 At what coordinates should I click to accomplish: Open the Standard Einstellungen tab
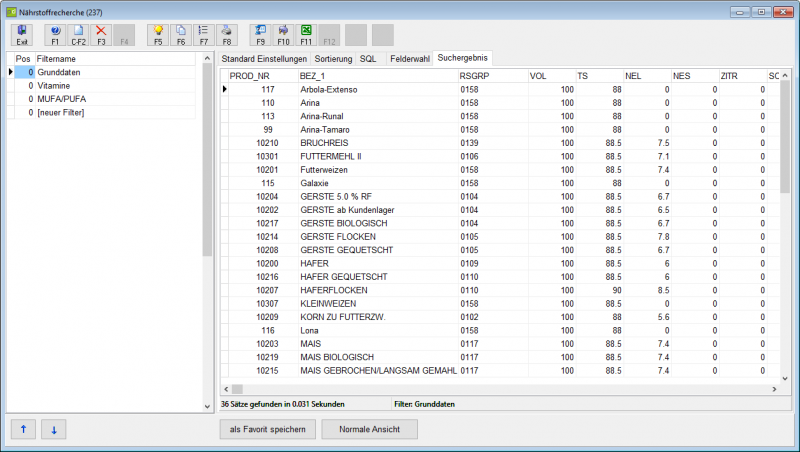click(x=264, y=59)
